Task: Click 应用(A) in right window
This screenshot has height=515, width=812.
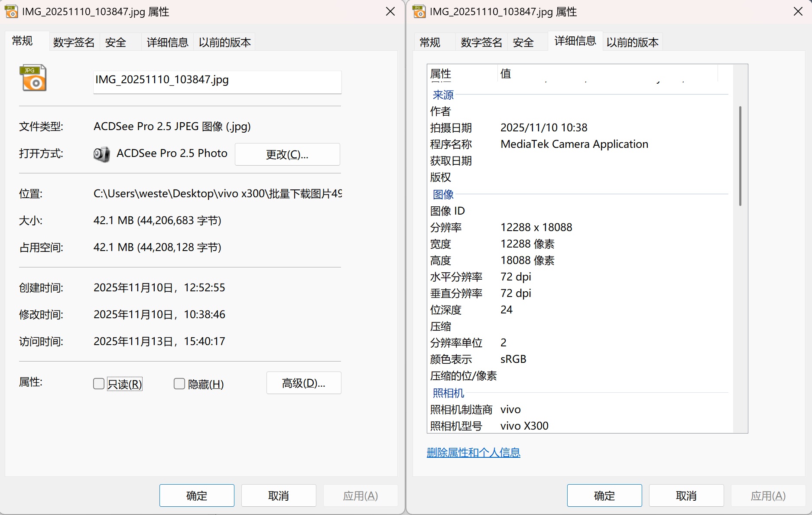Action: point(768,495)
